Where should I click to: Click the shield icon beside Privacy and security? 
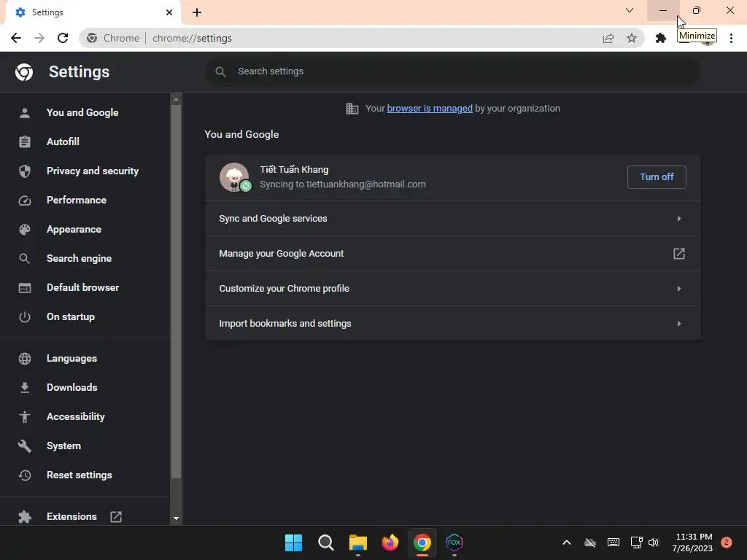pyautogui.click(x=25, y=171)
